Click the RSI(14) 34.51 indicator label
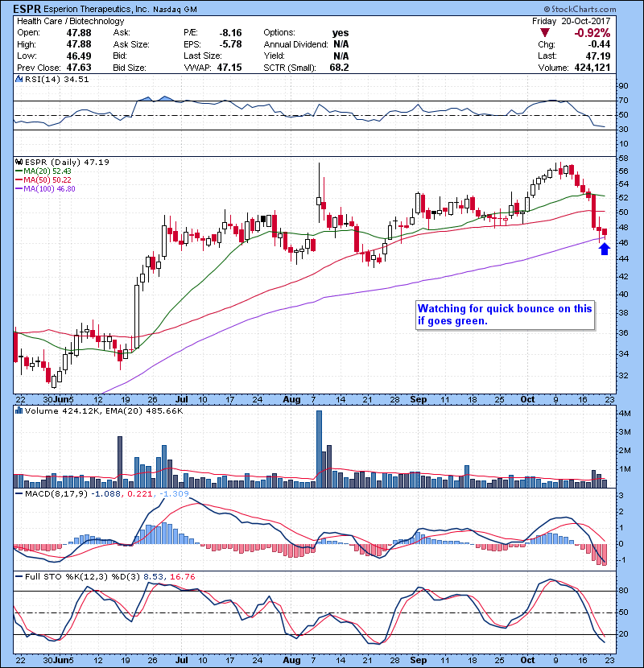 pyautogui.click(x=56, y=79)
